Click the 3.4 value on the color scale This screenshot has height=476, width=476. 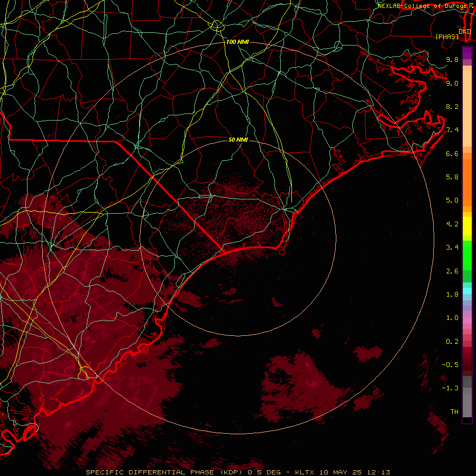(x=452, y=248)
